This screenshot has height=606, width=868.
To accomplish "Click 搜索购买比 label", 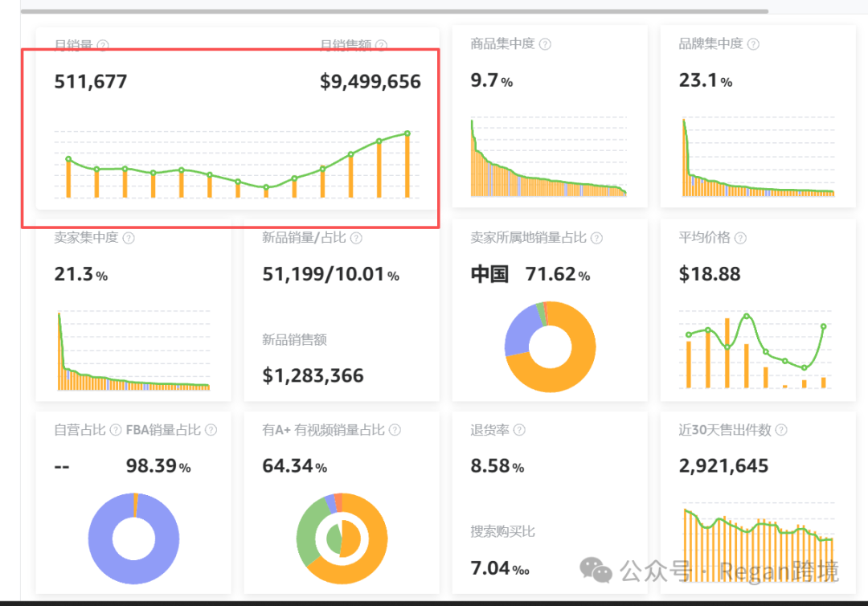I will (x=502, y=532).
